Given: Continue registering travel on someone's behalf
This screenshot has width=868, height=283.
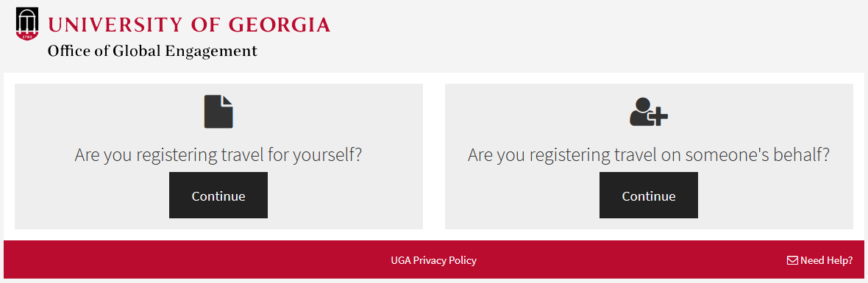Looking at the screenshot, I should [x=649, y=195].
